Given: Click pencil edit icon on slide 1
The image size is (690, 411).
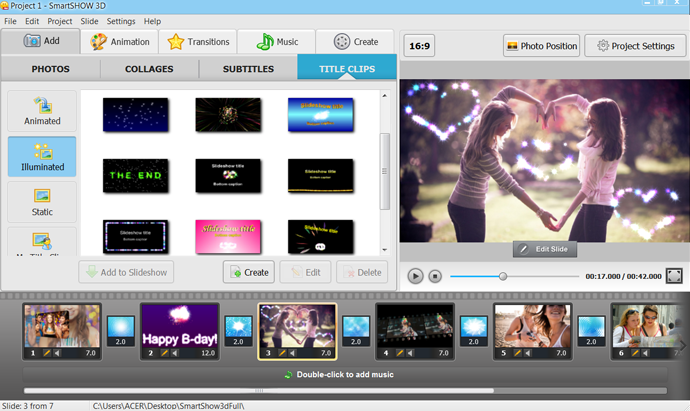Looking at the screenshot, I should point(47,353).
